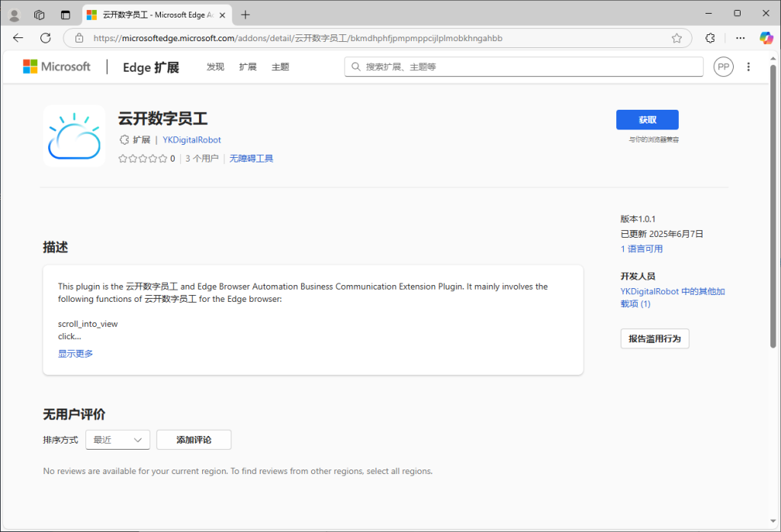Click the 1 语言可用 link
781x532 pixels.
tap(641, 248)
